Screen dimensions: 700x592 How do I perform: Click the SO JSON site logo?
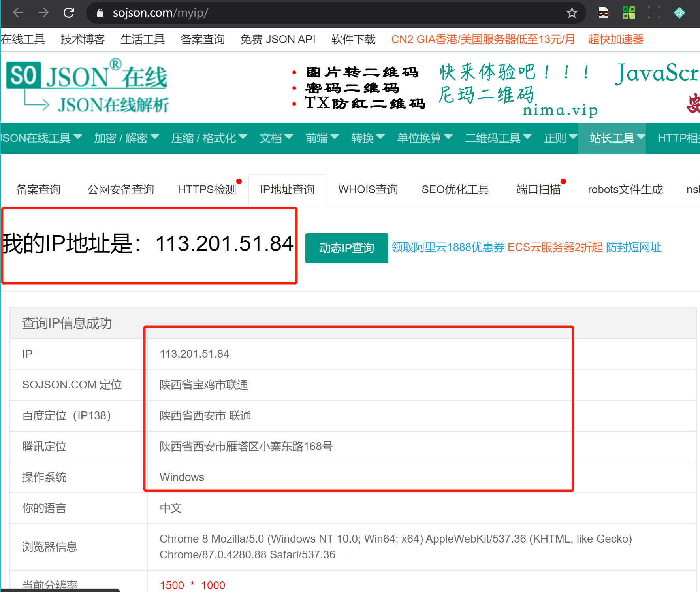pos(88,87)
